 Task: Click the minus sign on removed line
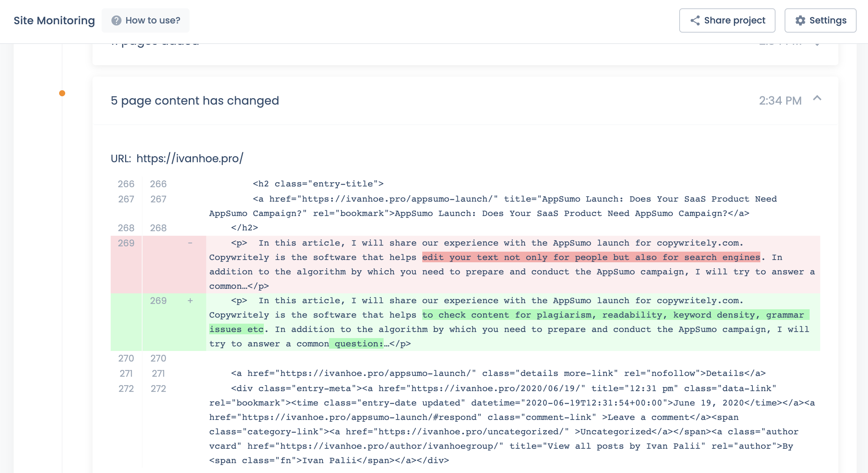click(x=190, y=243)
